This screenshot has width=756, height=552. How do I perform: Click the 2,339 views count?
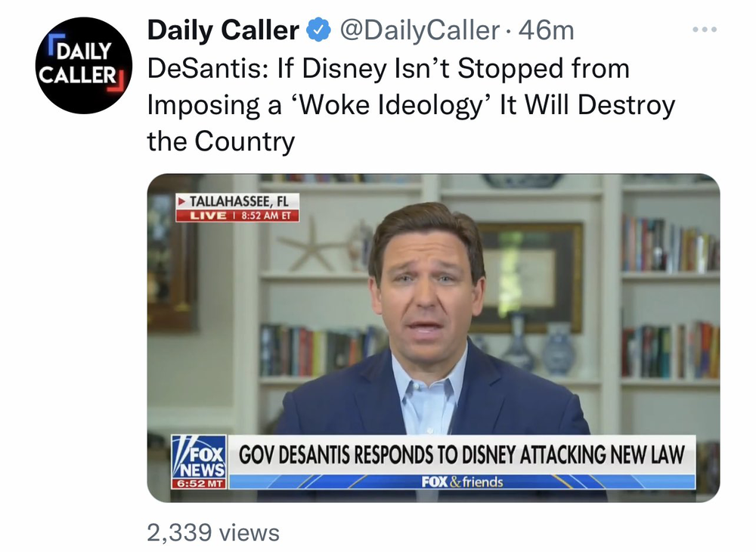click(213, 532)
